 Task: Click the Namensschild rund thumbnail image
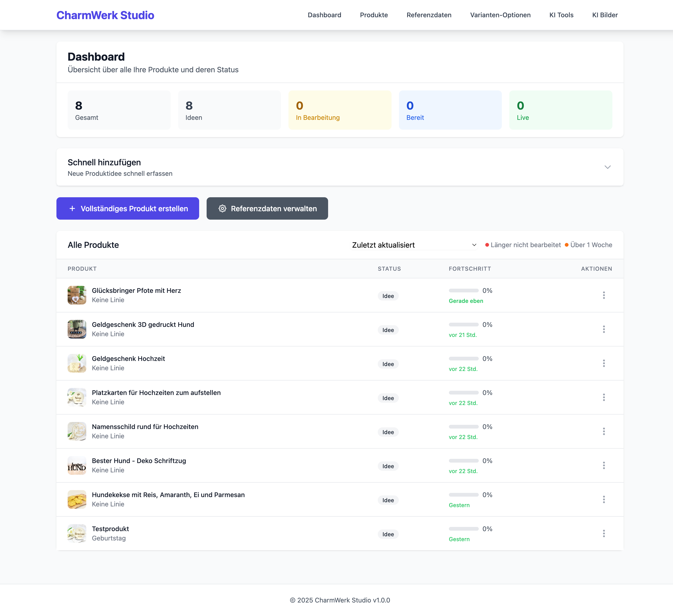click(77, 432)
